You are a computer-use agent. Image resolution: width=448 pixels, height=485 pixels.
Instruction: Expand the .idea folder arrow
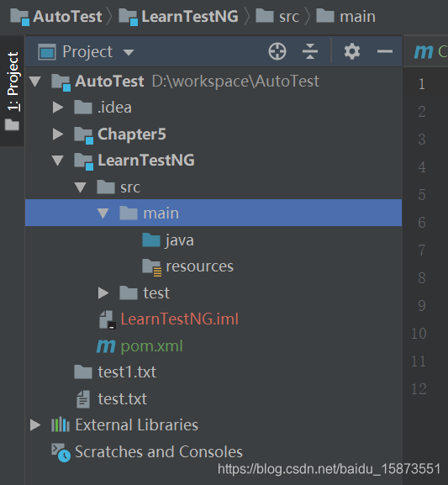point(58,108)
